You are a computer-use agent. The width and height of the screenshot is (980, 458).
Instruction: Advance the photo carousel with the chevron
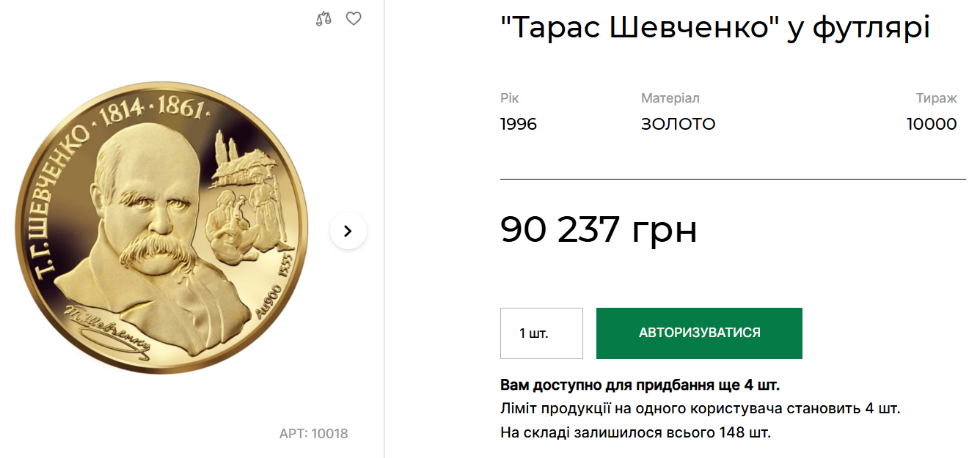point(347,231)
